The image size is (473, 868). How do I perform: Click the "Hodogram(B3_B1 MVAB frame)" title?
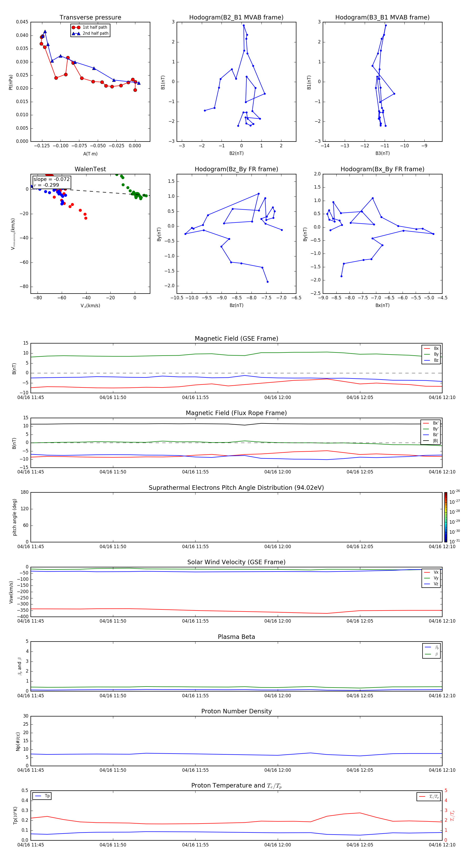pos(382,18)
